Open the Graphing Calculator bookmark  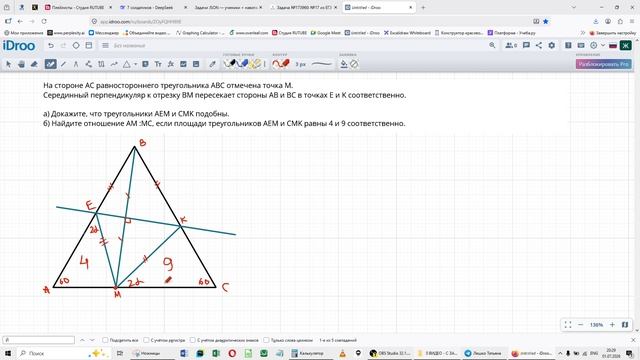pyautogui.click(x=200, y=33)
